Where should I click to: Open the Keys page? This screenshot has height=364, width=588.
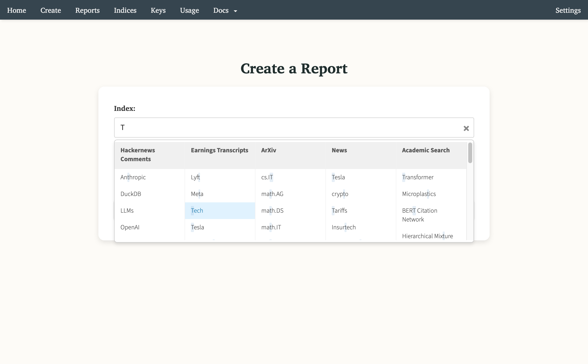click(x=158, y=11)
